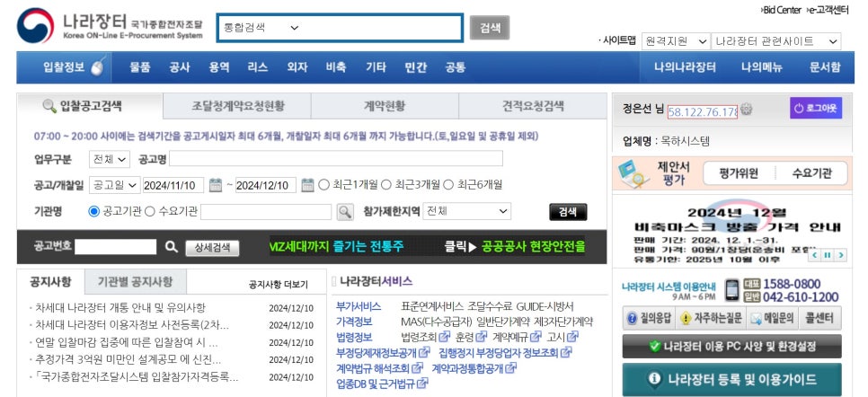Click the external link icon after 계약법규 해석조회
The height and width of the screenshot is (397, 868).
418,367
